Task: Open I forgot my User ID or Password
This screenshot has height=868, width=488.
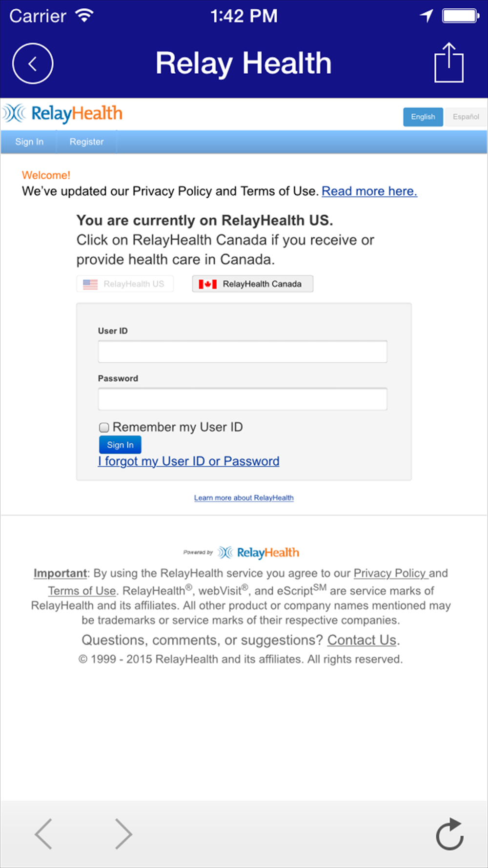Action: 189,461
